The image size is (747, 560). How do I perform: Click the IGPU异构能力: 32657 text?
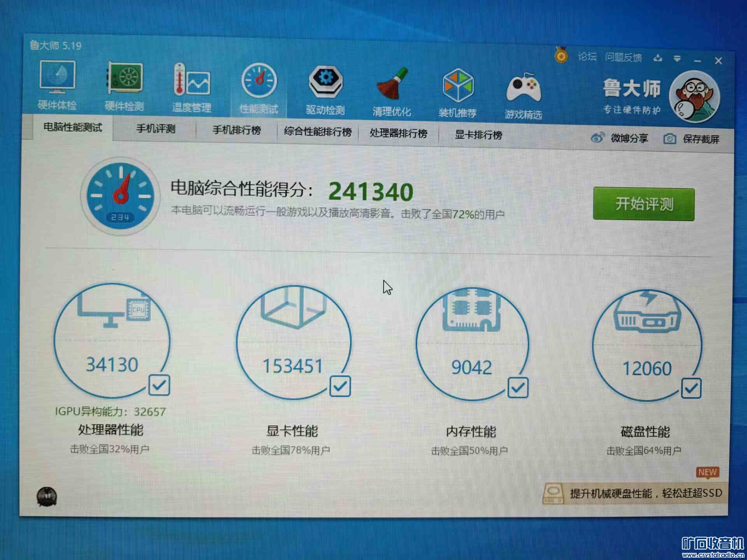110,411
